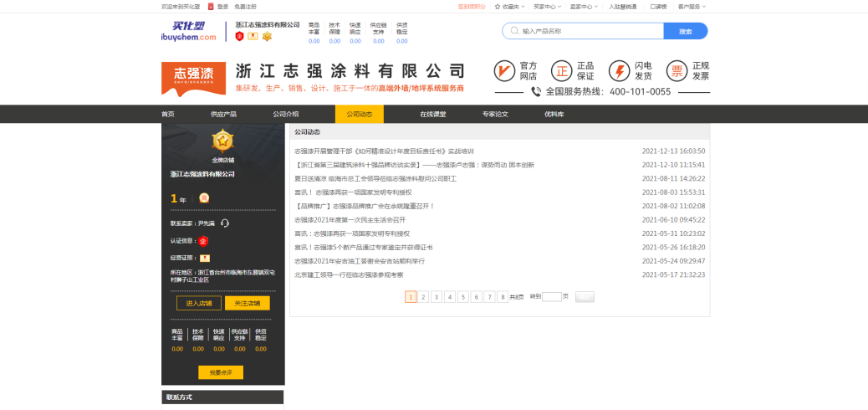Click the 我要点评 button
Viewport: 868px width, 410px height.
pyautogui.click(x=221, y=372)
